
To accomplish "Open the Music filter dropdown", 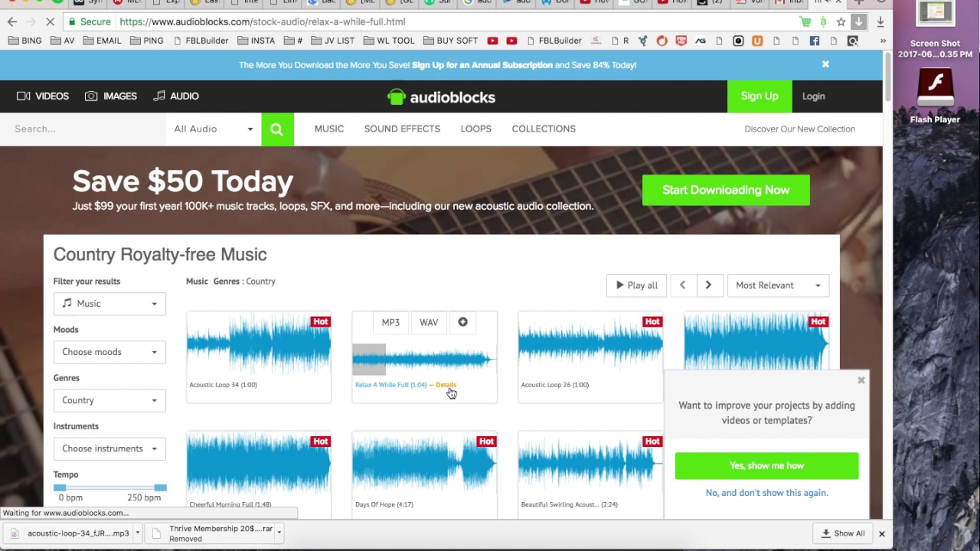I will (x=109, y=304).
